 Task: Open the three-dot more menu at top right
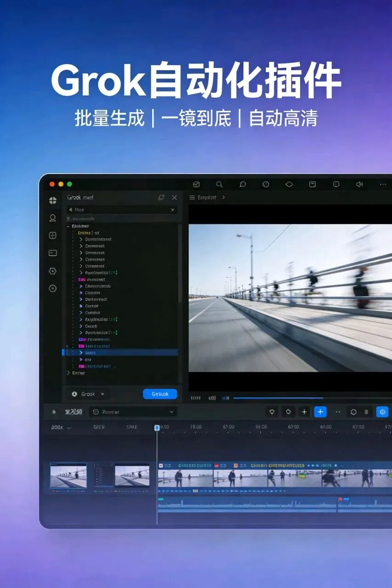(x=383, y=184)
